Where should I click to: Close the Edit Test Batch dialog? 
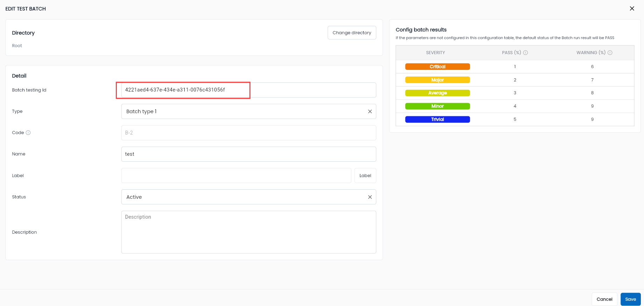click(632, 8)
